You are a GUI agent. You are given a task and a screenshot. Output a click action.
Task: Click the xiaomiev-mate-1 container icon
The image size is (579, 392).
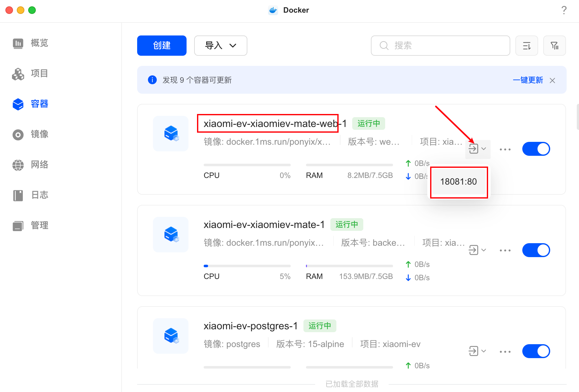click(171, 234)
